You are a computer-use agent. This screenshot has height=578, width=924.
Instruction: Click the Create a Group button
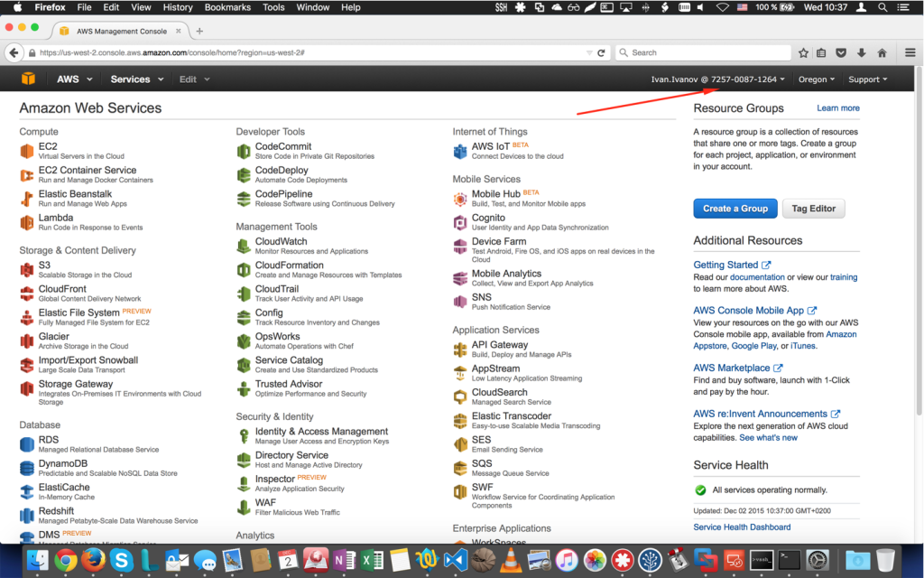click(735, 209)
